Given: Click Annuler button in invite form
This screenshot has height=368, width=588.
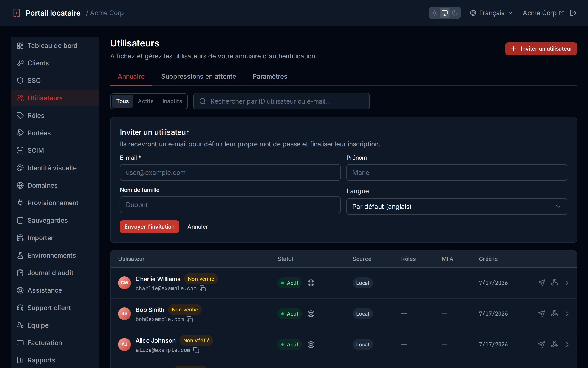Looking at the screenshot, I should coord(198,227).
